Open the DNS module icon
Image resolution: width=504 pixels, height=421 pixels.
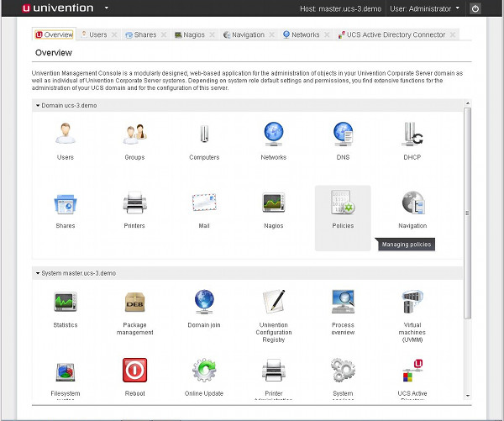(x=343, y=134)
